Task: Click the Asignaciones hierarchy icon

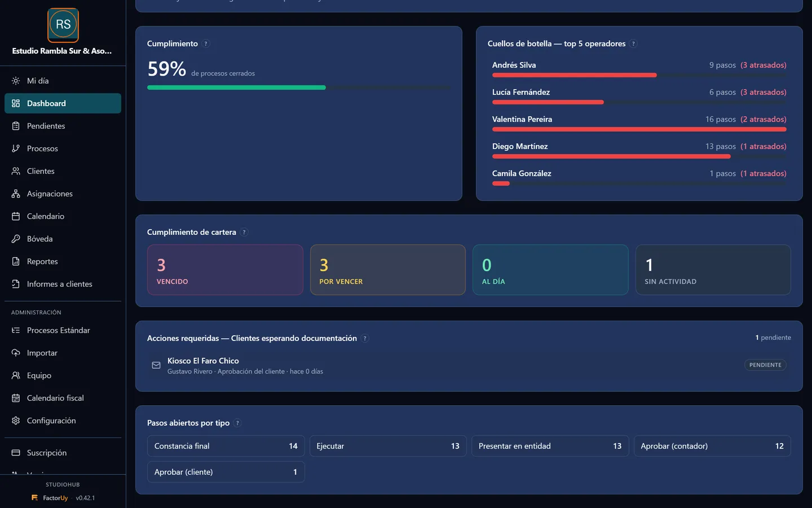Action: click(x=16, y=194)
